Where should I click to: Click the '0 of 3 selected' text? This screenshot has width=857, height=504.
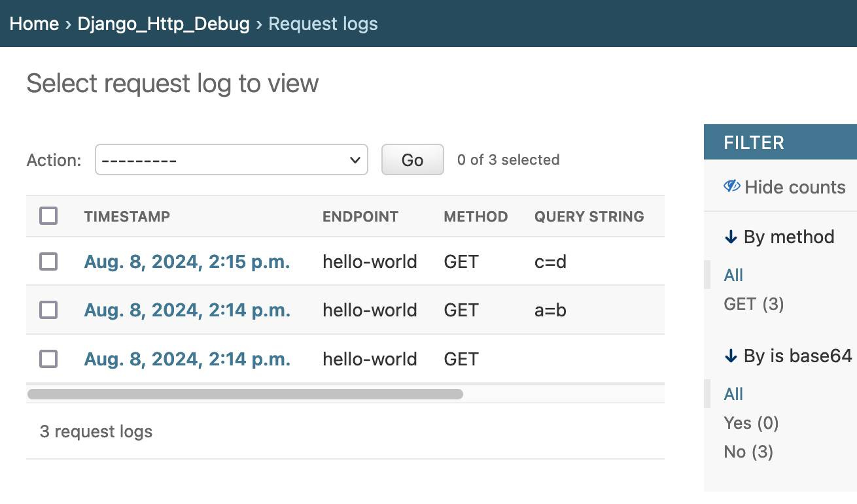(508, 160)
